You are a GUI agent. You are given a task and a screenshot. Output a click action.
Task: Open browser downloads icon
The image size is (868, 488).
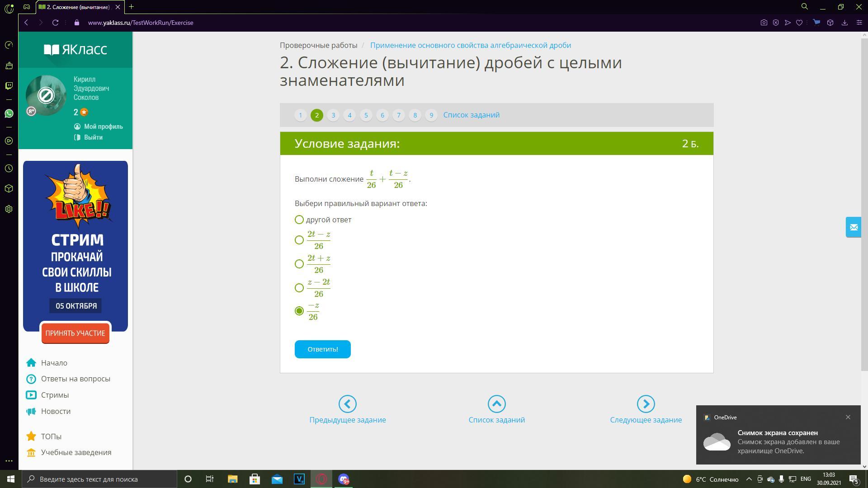point(844,23)
